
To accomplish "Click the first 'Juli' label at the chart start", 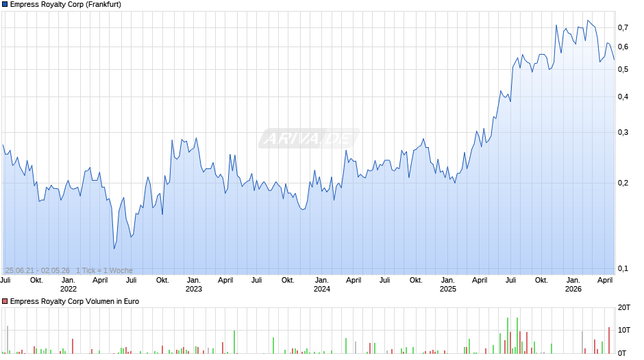I will click(x=5, y=281).
